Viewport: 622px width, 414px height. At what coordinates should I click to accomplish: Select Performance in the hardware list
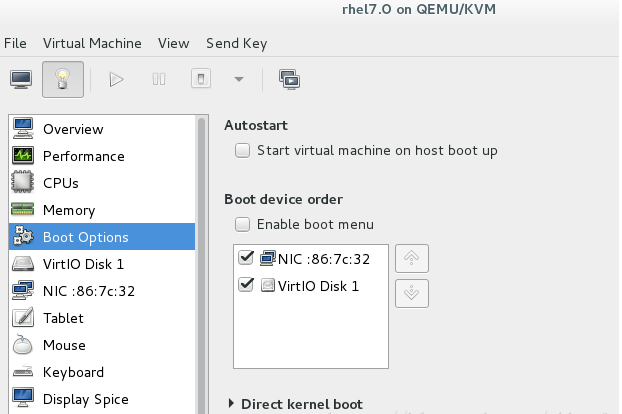(83, 156)
